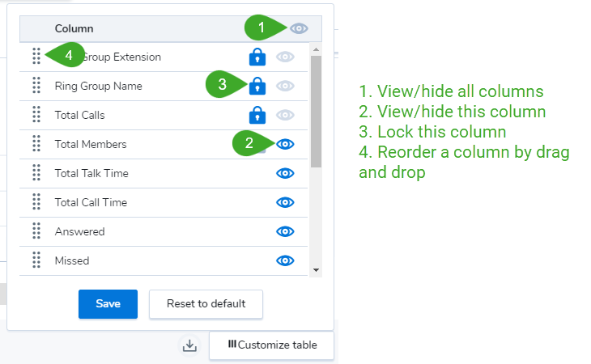Click the greyed eye icon for Ring Group Name

point(285,86)
